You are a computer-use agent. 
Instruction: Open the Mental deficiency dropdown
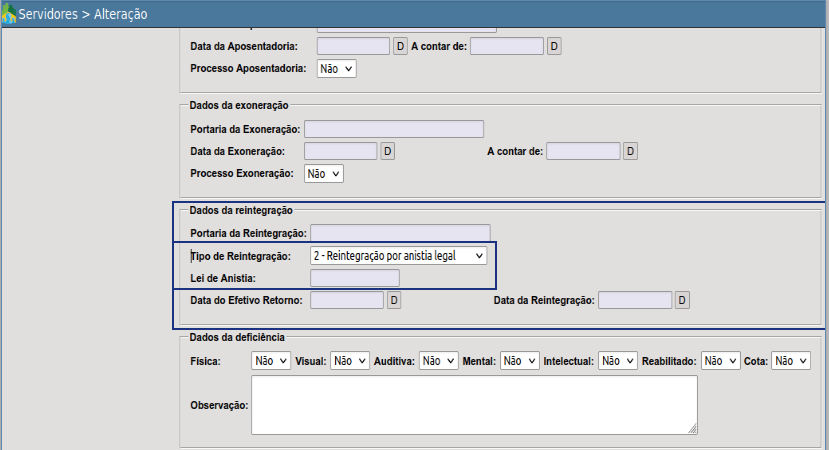click(x=520, y=361)
